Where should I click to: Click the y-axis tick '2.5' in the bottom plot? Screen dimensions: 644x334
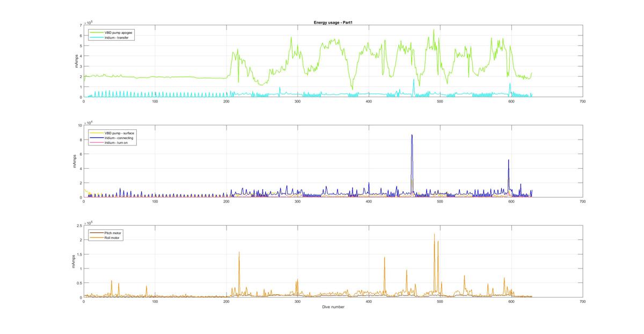(79, 226)
